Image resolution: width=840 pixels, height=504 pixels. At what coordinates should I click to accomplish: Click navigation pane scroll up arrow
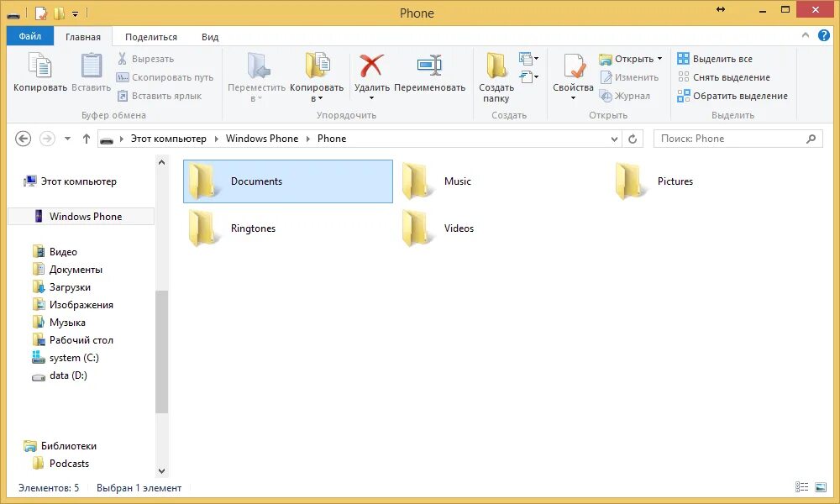click(x=162, y=162)
